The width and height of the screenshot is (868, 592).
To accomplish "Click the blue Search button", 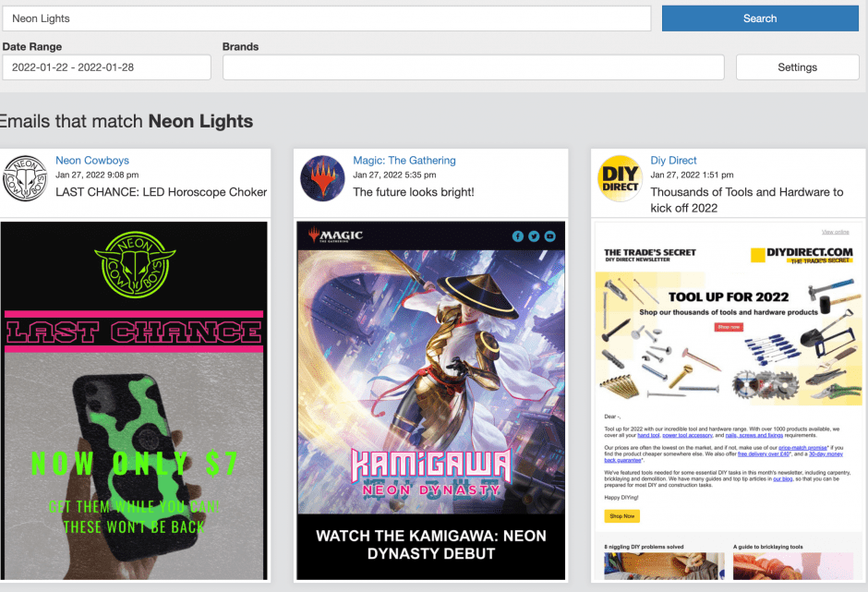I will pyautogui.click(x=760, y=18).
